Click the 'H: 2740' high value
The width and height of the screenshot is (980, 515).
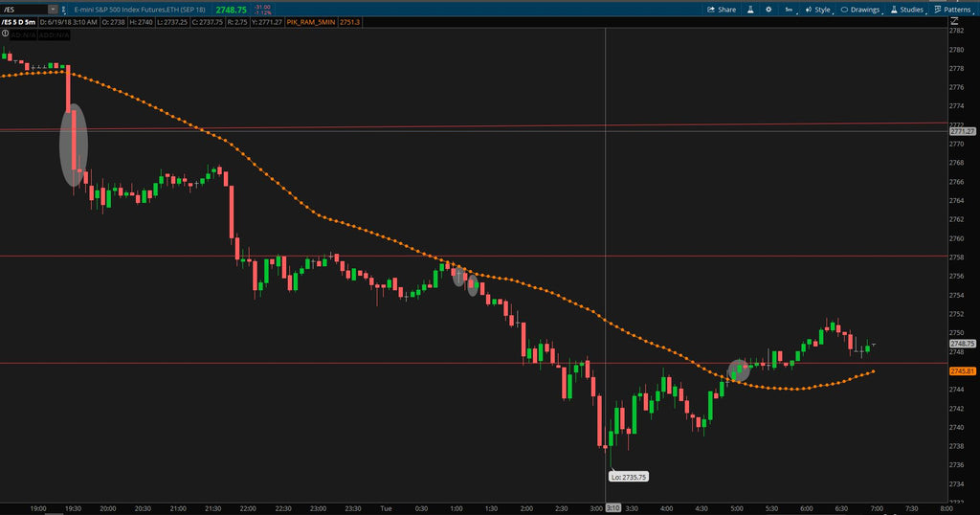pos(142,22)
